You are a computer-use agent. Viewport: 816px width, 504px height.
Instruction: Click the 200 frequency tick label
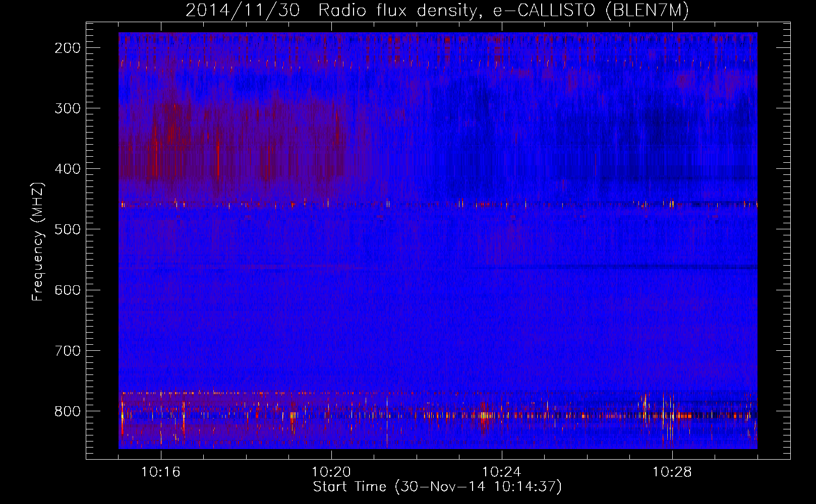(x=68, y=48)
